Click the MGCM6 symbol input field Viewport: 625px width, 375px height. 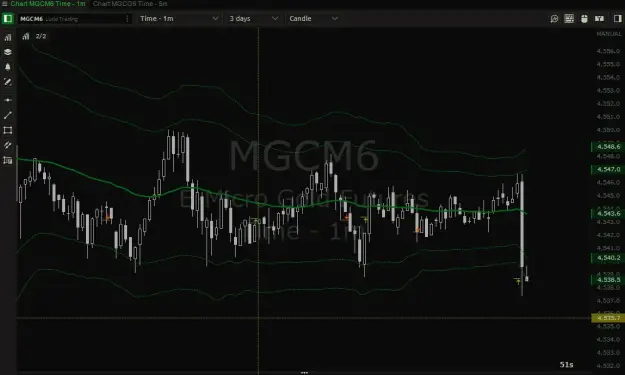pos(74,19)
